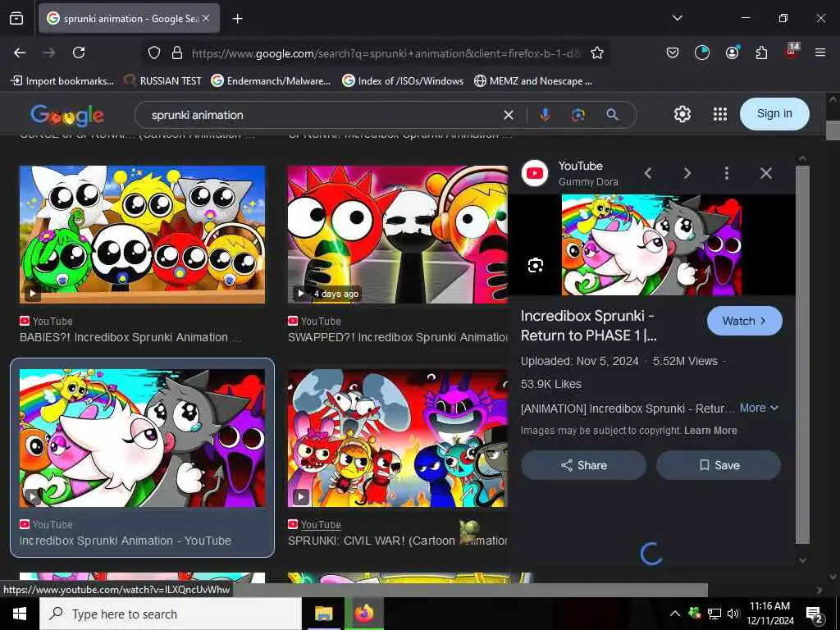Open the Google apps grid
Image resolution: width=840 pixels, height=630 pixels.
(720, 114)
